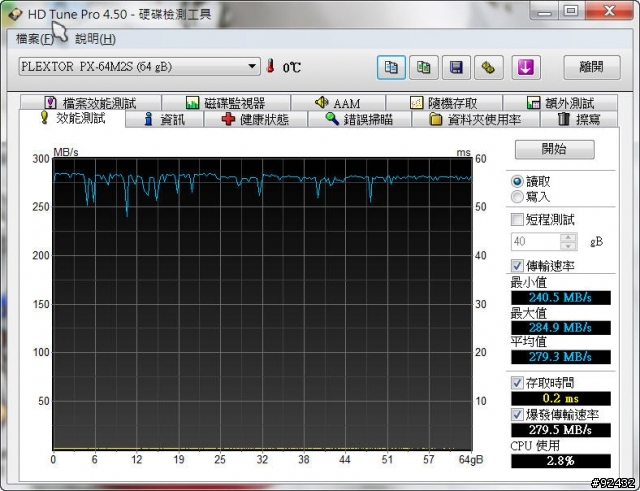
Task: Open the 說明(H) menu
Action: [x=96, y=39]
